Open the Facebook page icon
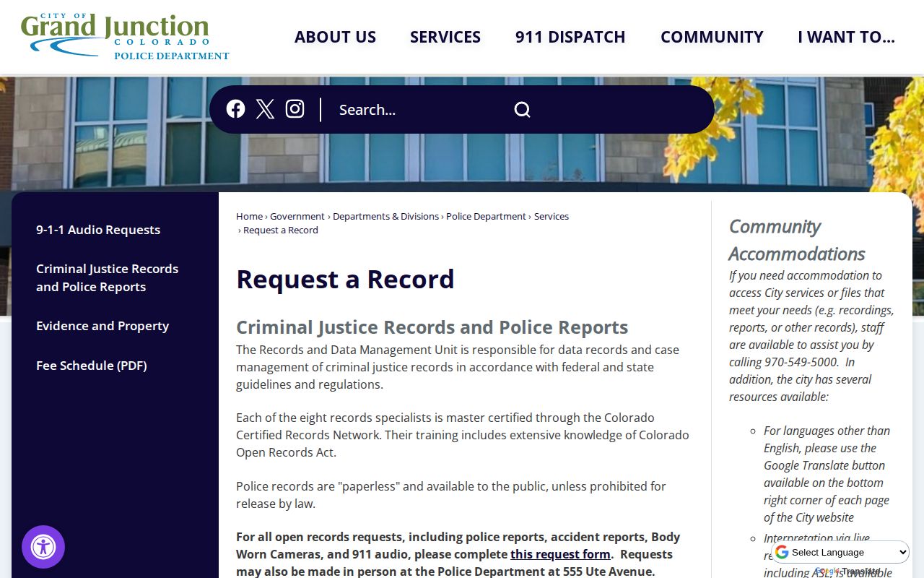Image resolution: width=924 pixels, height=578 pixels. (235, 109)
